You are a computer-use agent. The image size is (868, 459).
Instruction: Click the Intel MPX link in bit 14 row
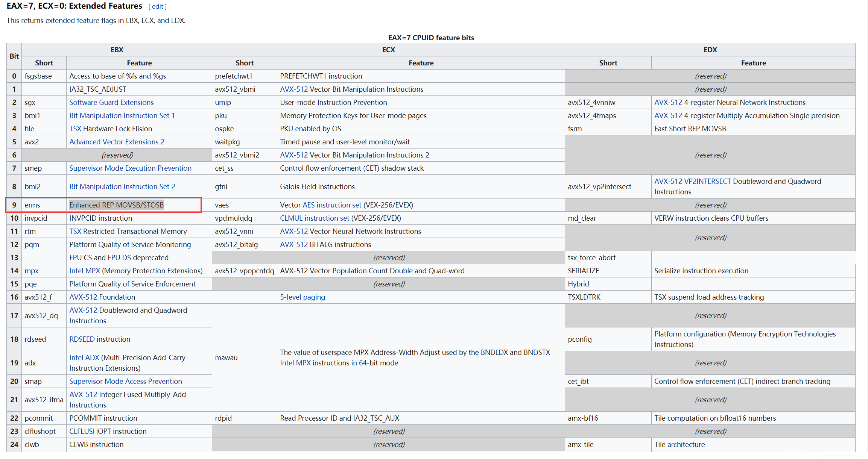tap(85, 271)
